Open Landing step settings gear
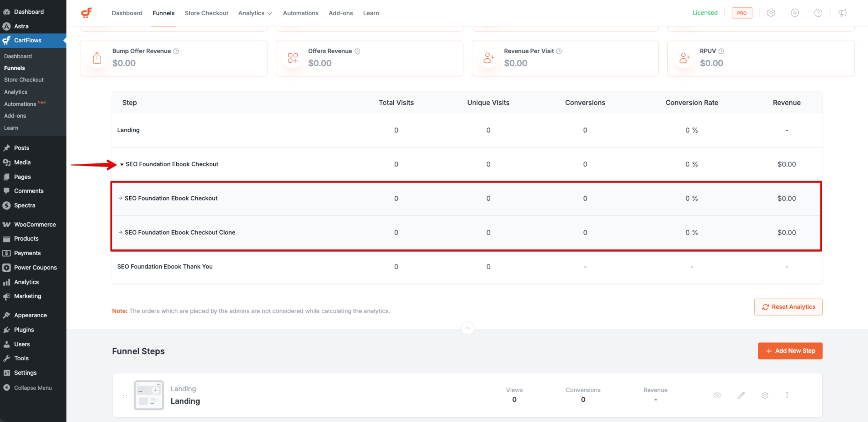The width and height of the screenshot is (868, 422). tap(765, 395)
